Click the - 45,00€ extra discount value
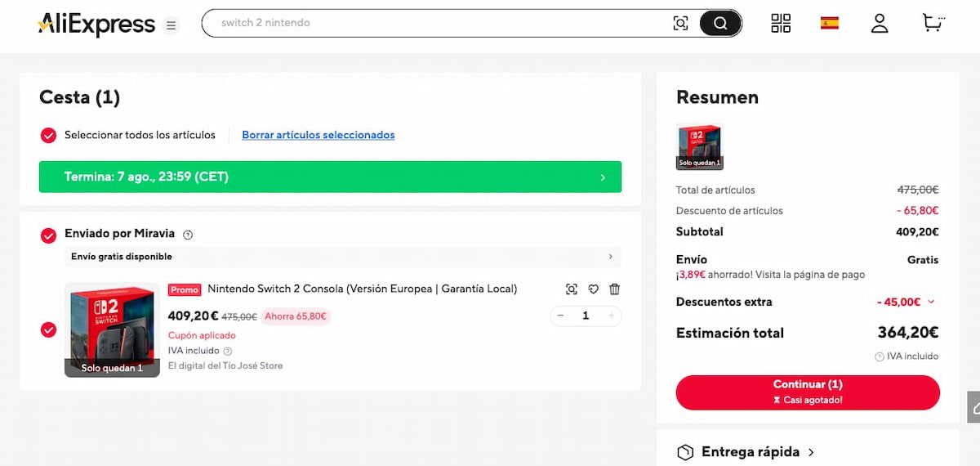Screen dimensions: 980x466 coord(898,302)
